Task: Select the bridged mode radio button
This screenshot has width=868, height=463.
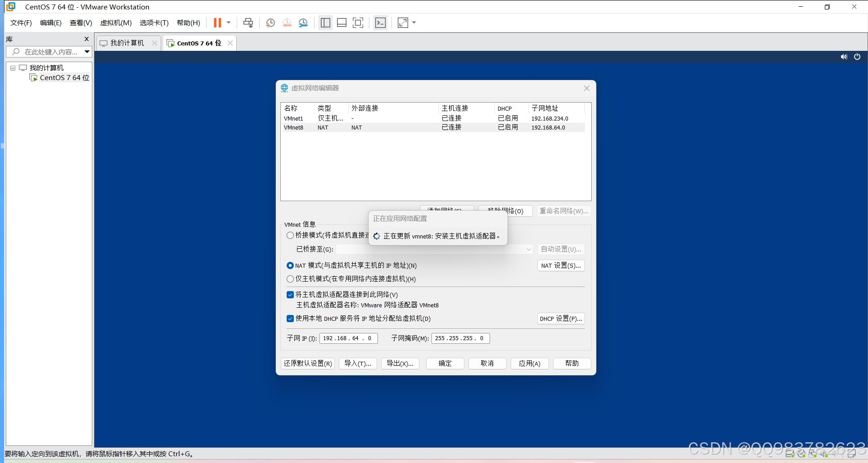Action: click(x=290, y=235)
